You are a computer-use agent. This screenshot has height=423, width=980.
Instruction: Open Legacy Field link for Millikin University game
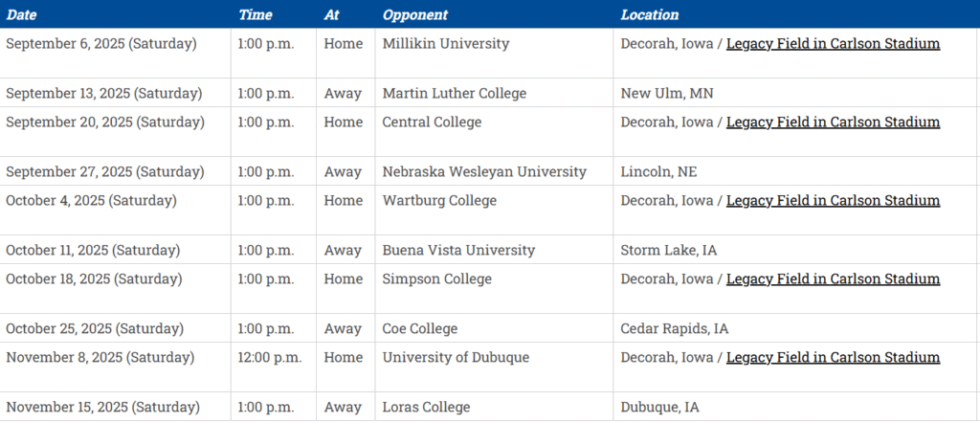pyautogui.click(x=833, y=44)
